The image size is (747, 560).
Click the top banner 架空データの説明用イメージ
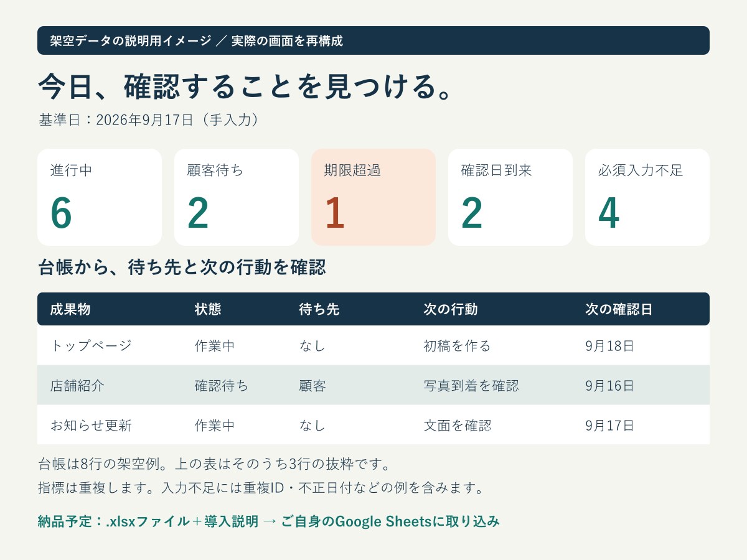click(374, 40)
